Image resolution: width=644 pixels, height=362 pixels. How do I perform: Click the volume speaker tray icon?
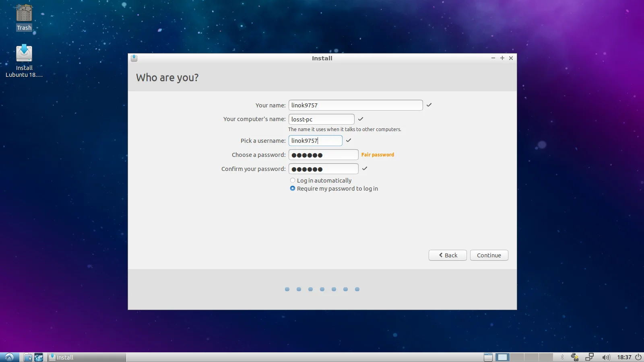(606, 357)
